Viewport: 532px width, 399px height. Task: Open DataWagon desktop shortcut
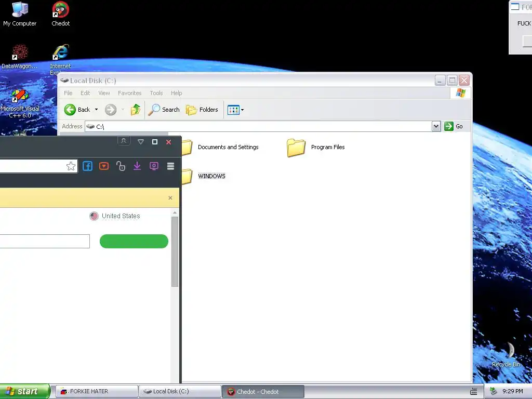coord(19,56)
